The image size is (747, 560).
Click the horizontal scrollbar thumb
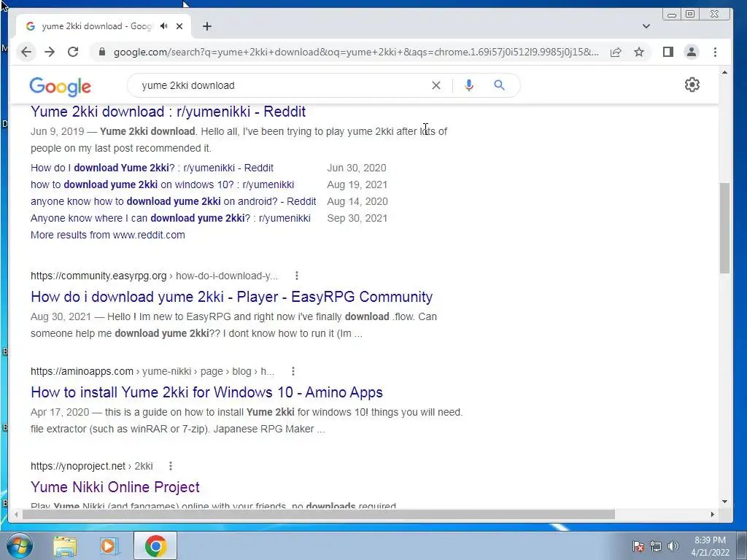[319, 514]
